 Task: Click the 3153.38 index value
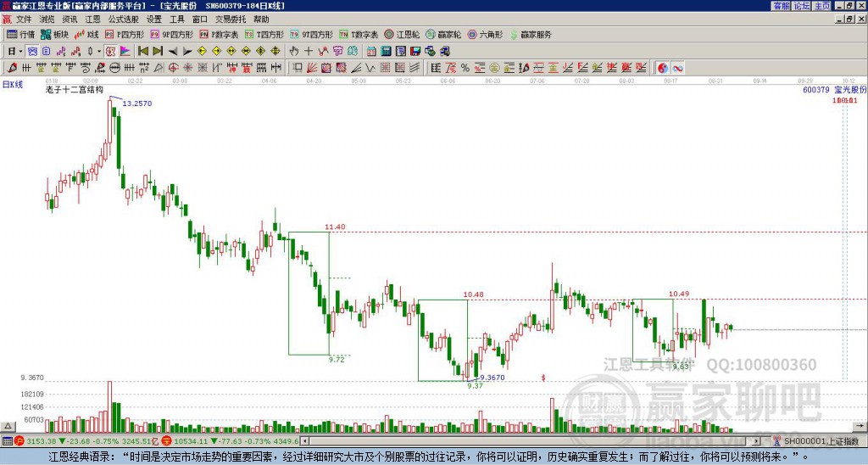point(41,441)
